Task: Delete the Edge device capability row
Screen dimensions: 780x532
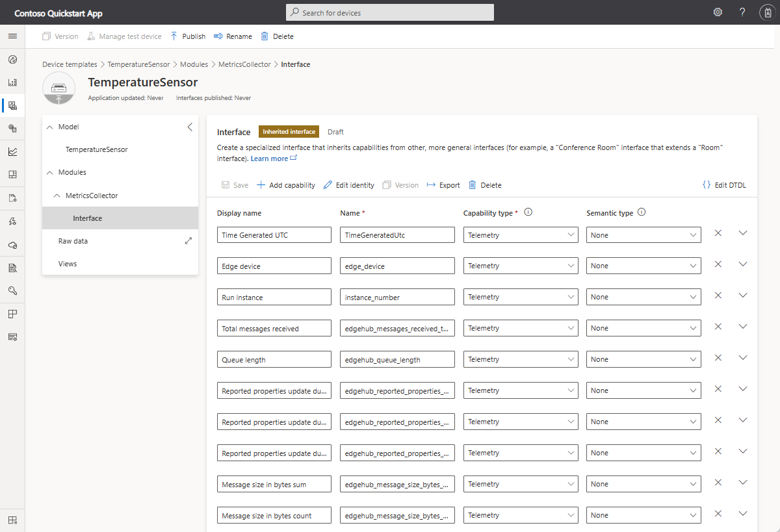Action: [718, 264]
